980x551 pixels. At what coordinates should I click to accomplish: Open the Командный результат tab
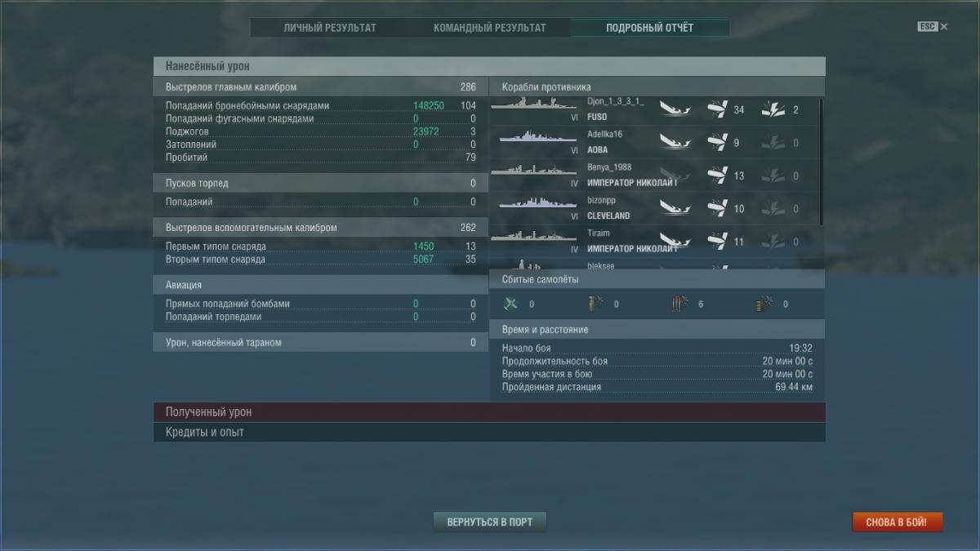(490, 28)
